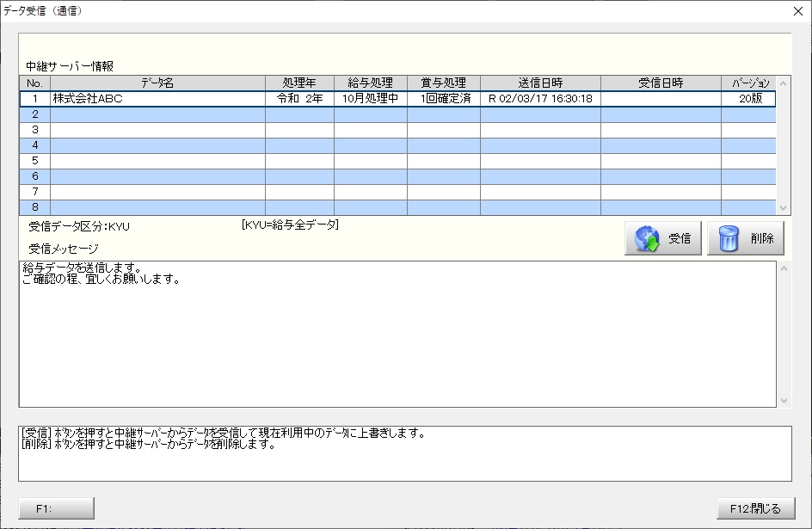Click the 受信データ区分:KYU label

(79, 226)
